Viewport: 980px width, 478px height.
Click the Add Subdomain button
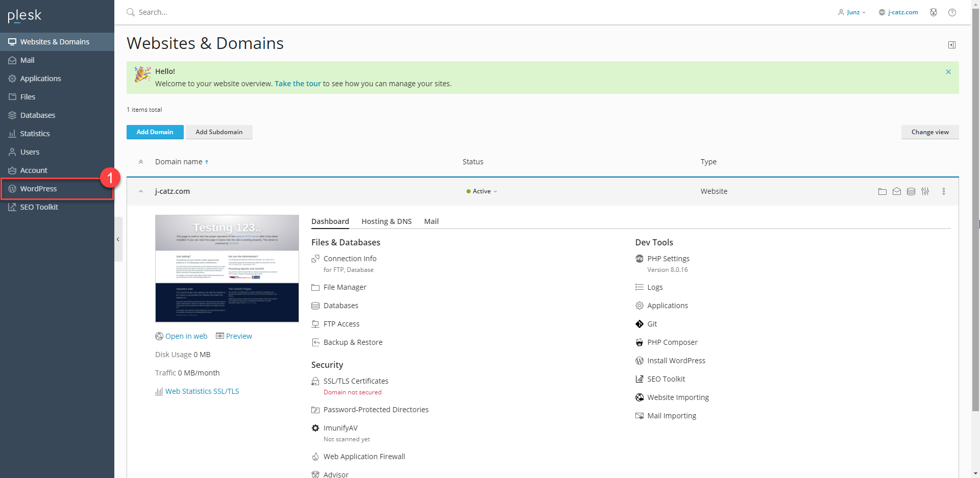(x=219, y=132)
